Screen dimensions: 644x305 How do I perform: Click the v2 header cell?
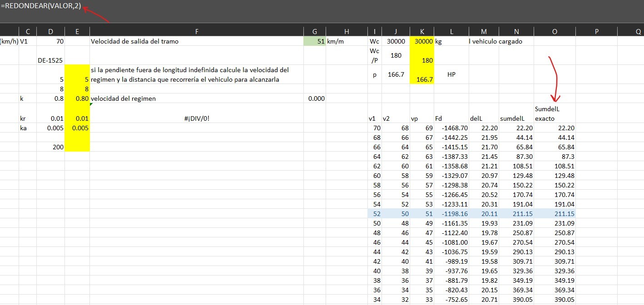[x=396, y=113]
